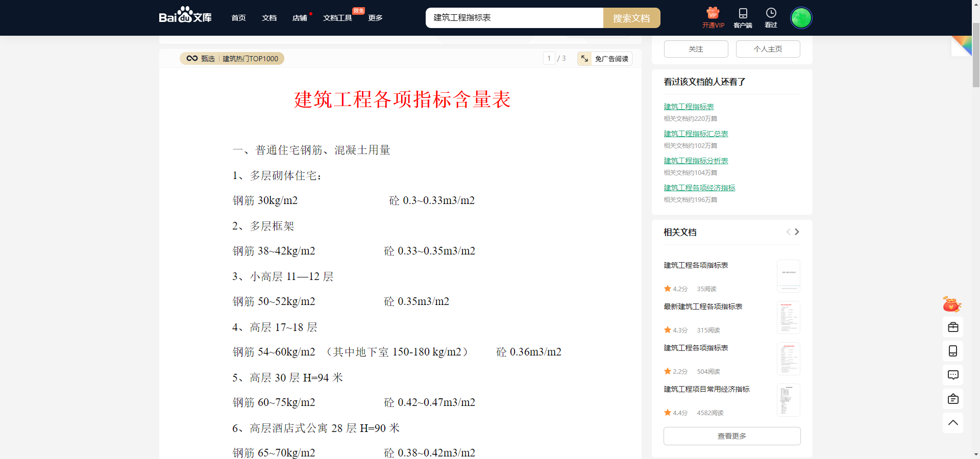Click the infinity 甄选 badge icon

192,59
